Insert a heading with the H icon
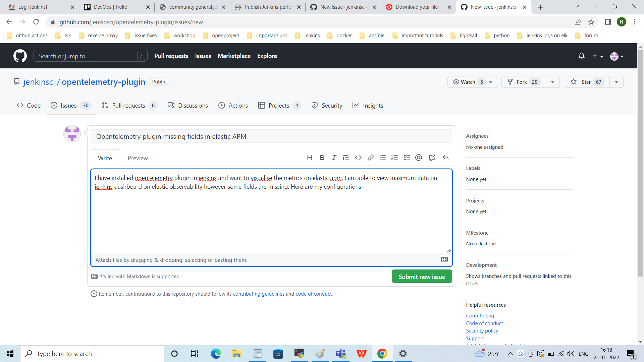The width and height of the screenshot is (644, 362). (x=310, y=158)
